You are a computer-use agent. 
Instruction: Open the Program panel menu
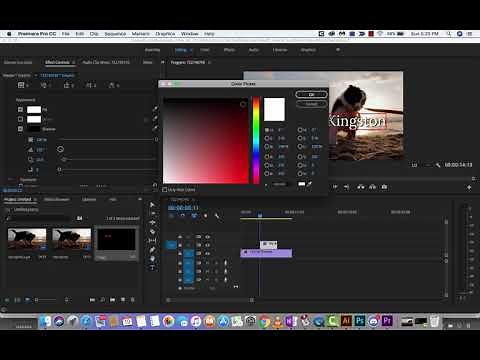(x=209, y=62)
